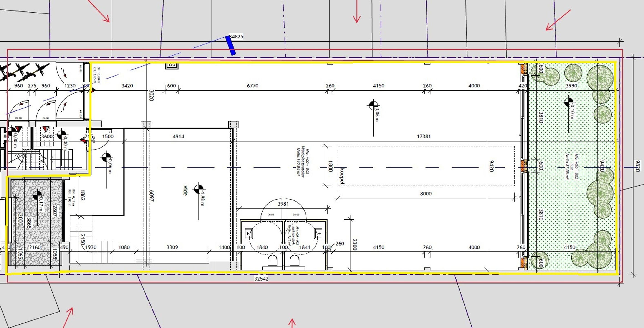Click the level marker beside -1,98 m
This screenshot has width=644, height=328.
(199, 189)
